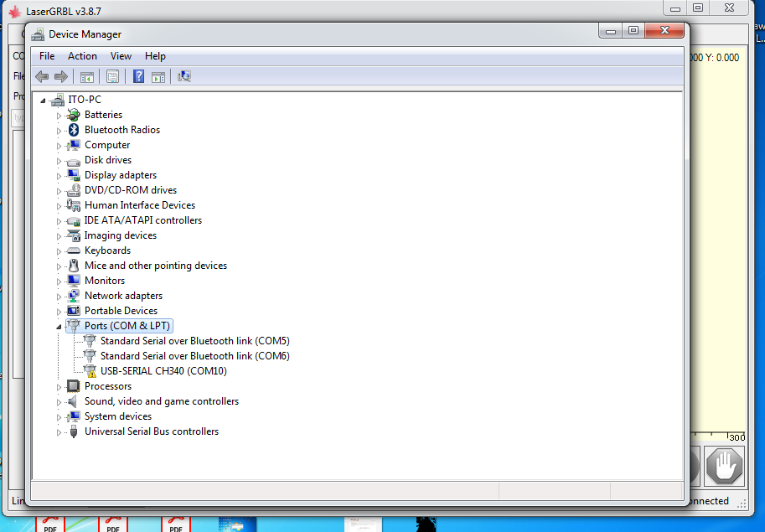Select the Monitors label

(105, 281)
